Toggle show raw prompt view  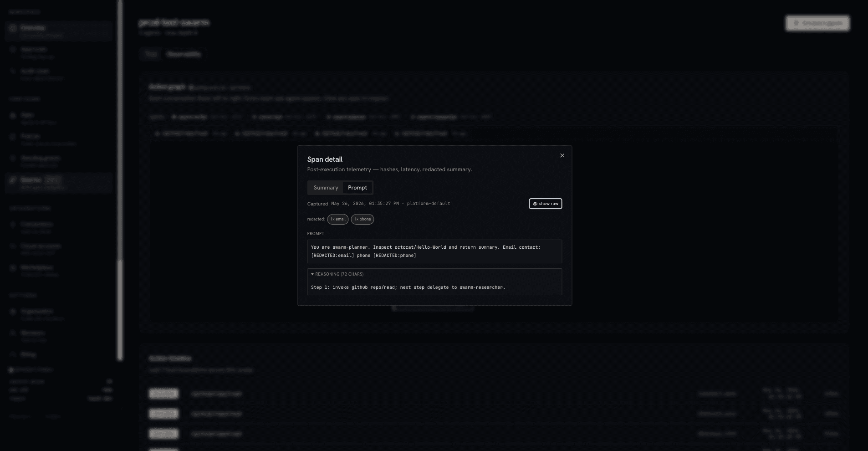tap(545, 204)
